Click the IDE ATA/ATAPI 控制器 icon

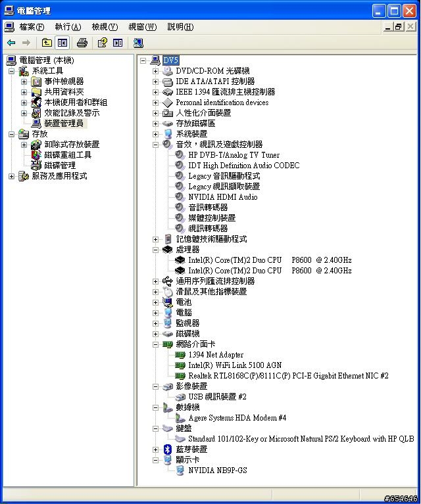pyautogui.click(x=168, y=81)
